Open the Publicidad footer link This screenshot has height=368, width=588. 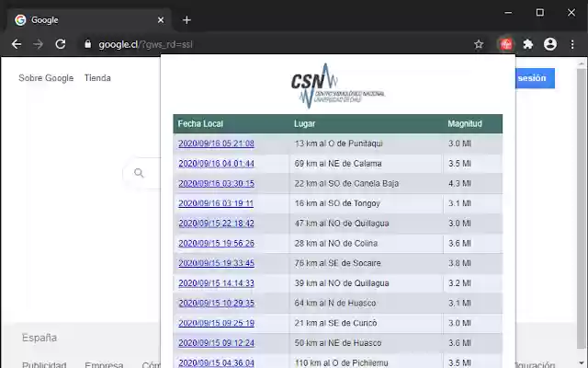coord(44,364)
